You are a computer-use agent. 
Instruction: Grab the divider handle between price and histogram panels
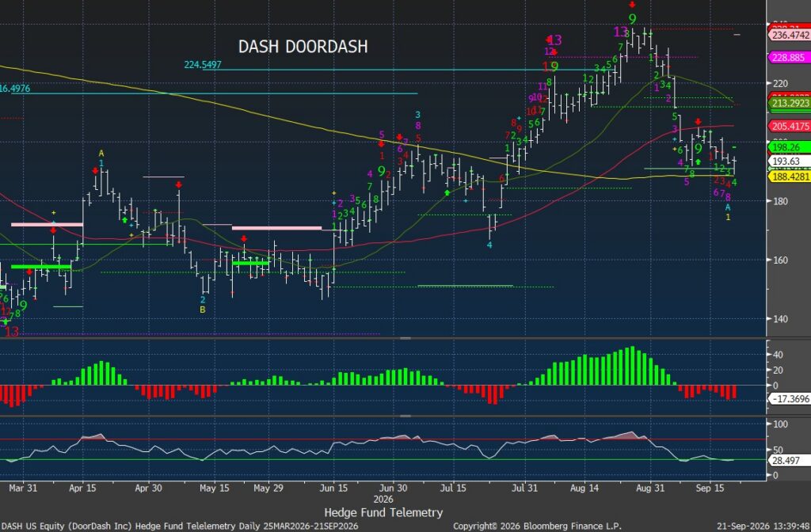(405, 339)
